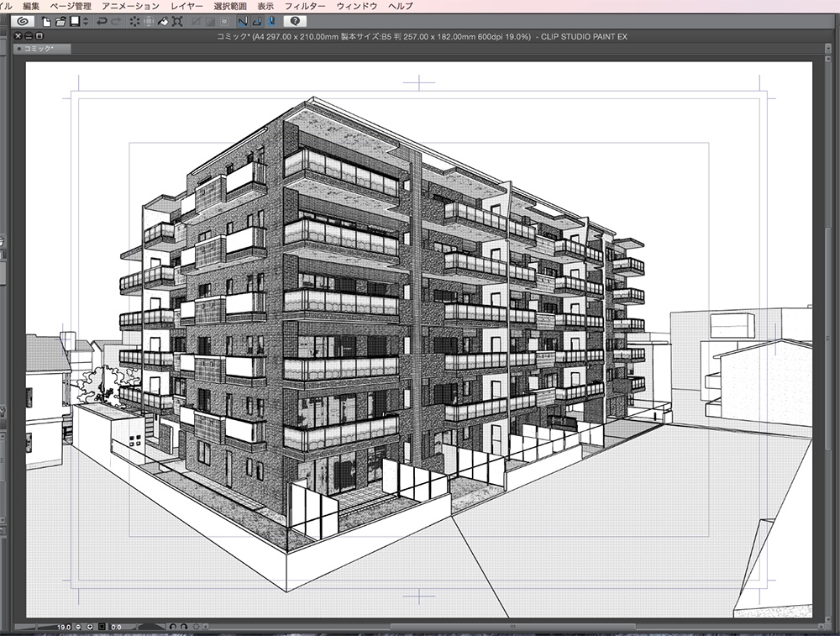Expand toolbar options with the double-arrow control

point(84,23)
